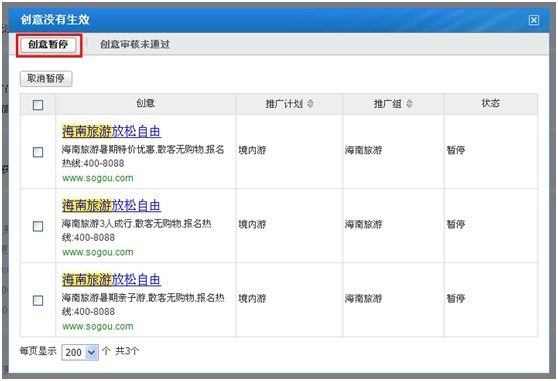The height and width of the screenshot is (381, 558).
Task: Click the 取消暂停 button
Action: pyautogui.click(x=46, y=78)
